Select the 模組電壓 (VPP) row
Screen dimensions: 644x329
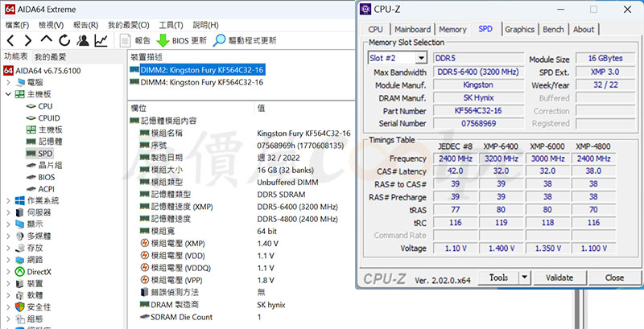(242, 280)
